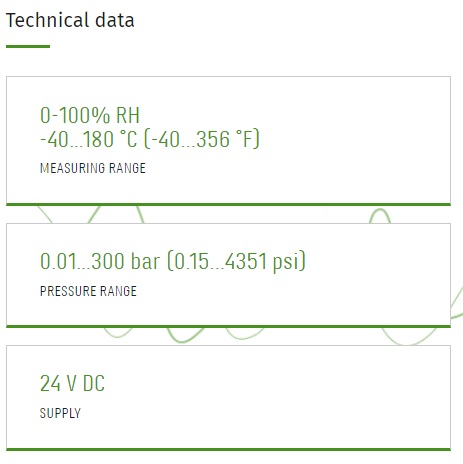This screenshot has height=464, width=463.
Task: Select the 0-100% RH value text
Action: coord(90,115)
